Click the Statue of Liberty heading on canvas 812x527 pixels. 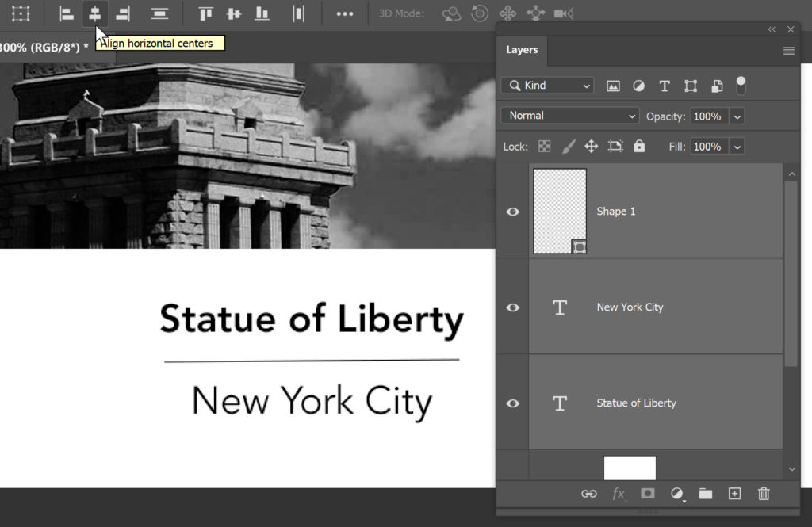point(312,320)
